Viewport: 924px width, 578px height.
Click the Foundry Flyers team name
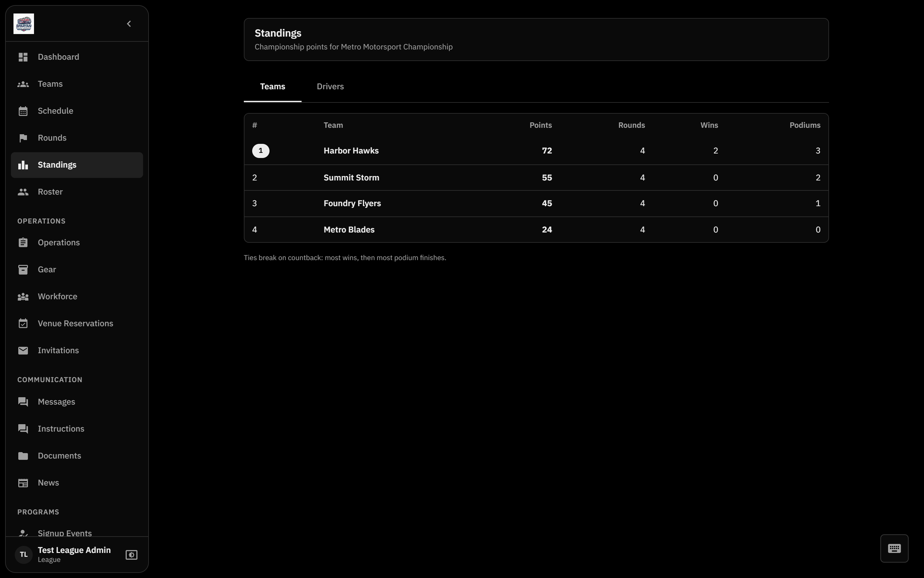(x=352, y=203)
